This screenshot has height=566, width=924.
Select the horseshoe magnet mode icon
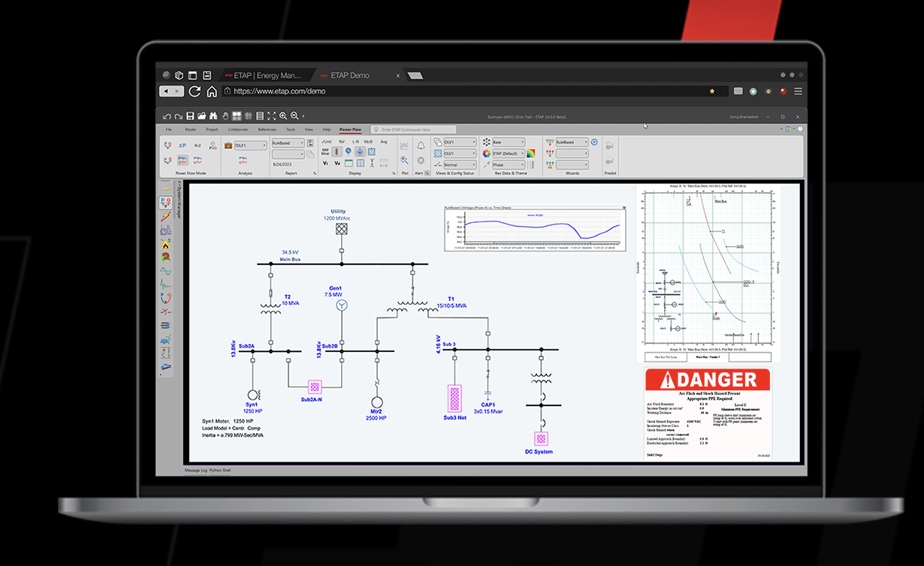click(165, 298)
